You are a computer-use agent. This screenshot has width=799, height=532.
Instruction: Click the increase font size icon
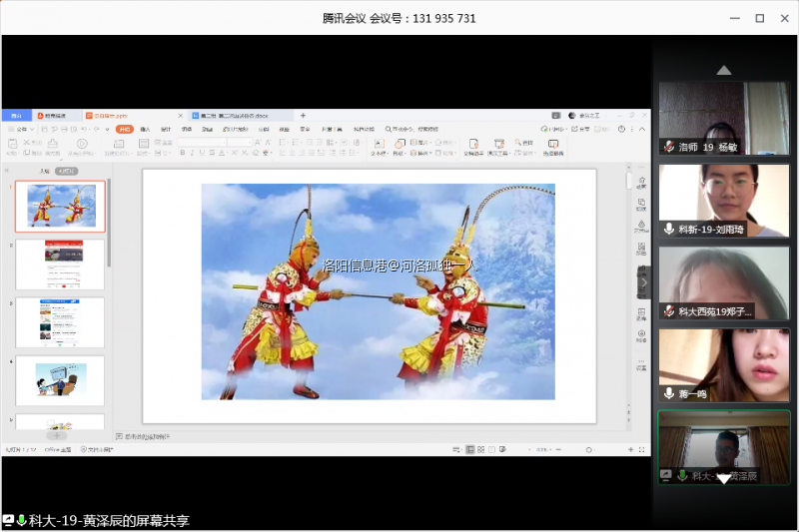pyautogui.click(x=258, y=142)
